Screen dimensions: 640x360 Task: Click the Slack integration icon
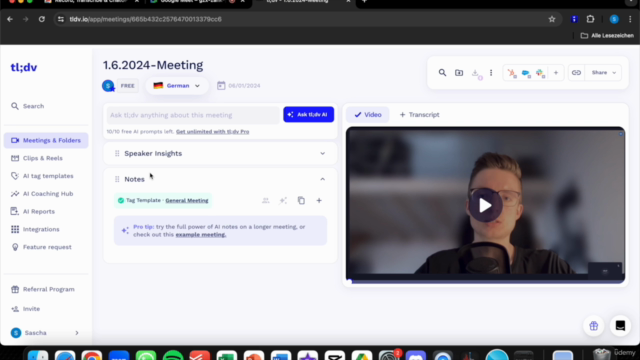tap(540, 73)
